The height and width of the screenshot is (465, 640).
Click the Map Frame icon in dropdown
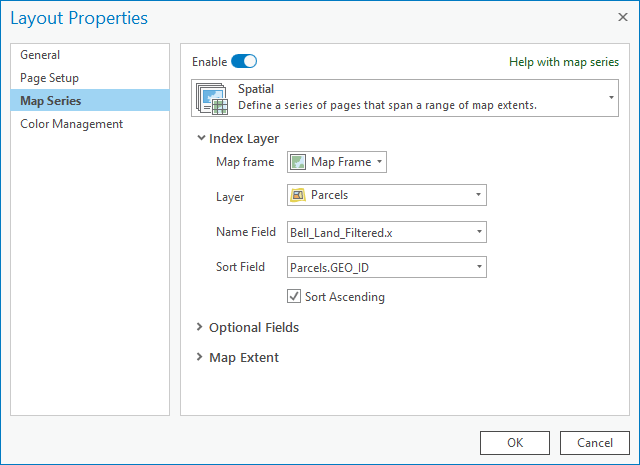[298, 162]
